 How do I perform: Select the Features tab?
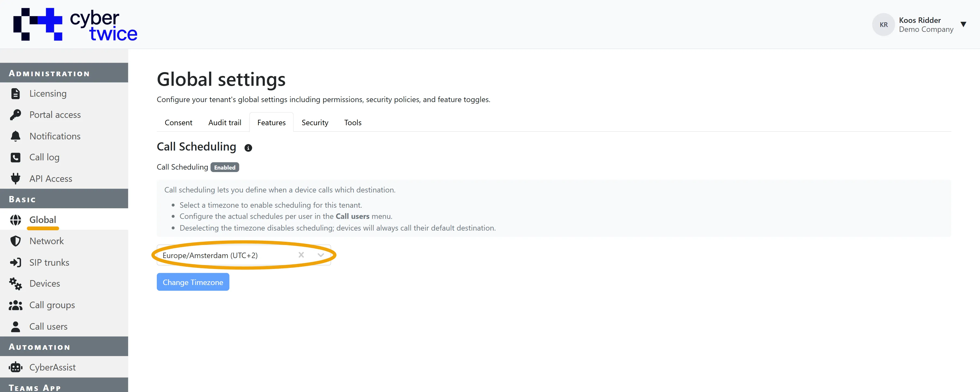pyautogui.click(x=271, y=122)
